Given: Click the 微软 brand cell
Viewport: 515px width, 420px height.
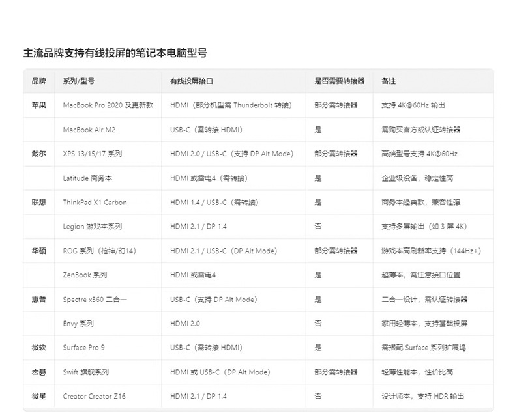Looking at the screenshot, I should 38,348.
